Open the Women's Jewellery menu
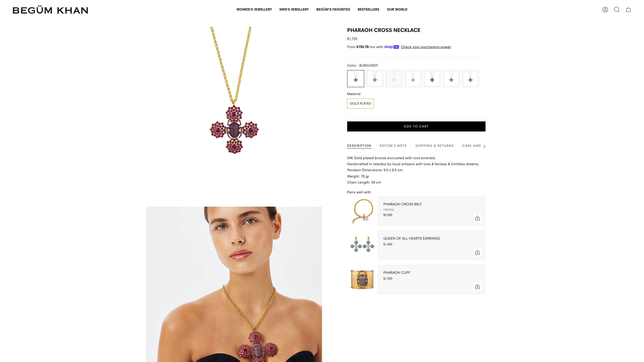The image size is (644, 362). pos(254,10)
